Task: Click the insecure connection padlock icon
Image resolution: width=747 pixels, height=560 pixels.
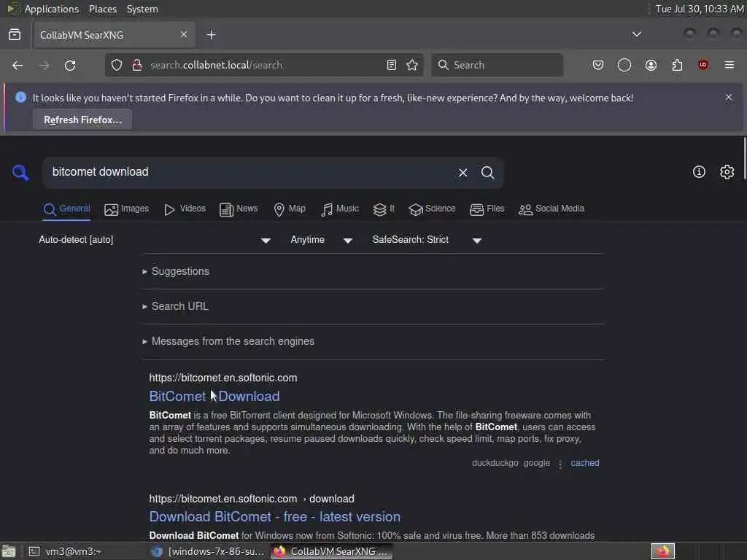Action: (x=137, y=65)
